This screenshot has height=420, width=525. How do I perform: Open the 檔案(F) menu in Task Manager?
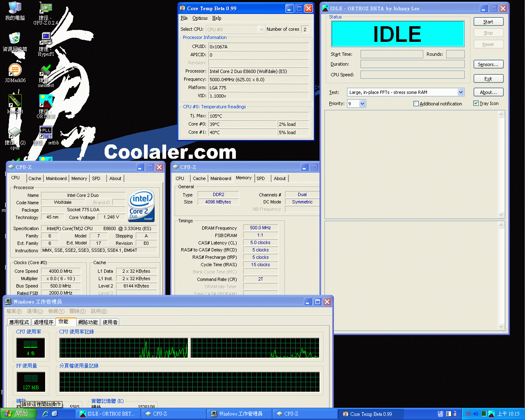tap(14, 311)
